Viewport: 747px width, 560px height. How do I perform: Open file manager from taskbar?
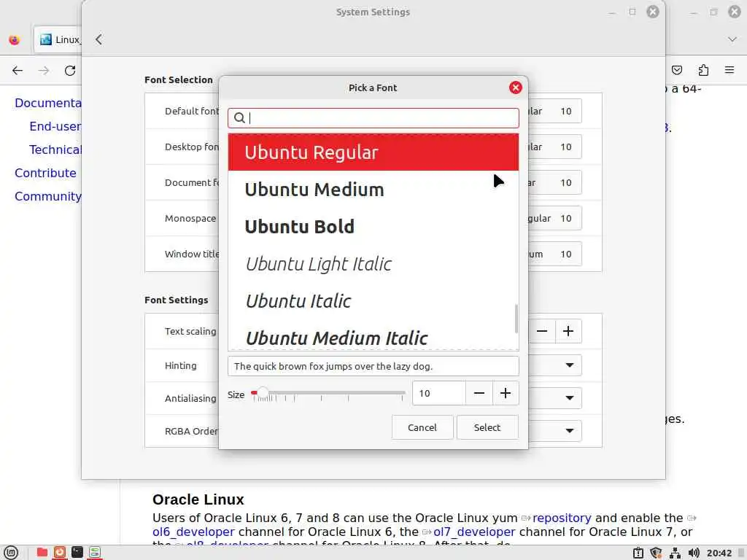pos(42,553)
